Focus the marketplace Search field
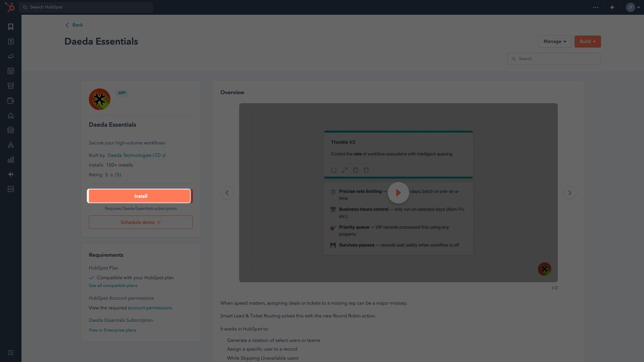 [x=554, y=59]
